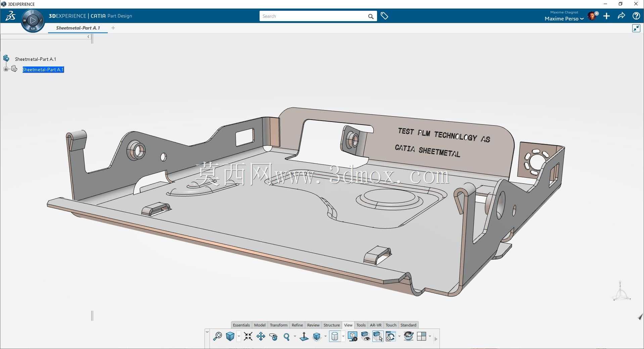644x349 pixels.
Task: Switch to the AR-VR tab
Action: (376, 325)
